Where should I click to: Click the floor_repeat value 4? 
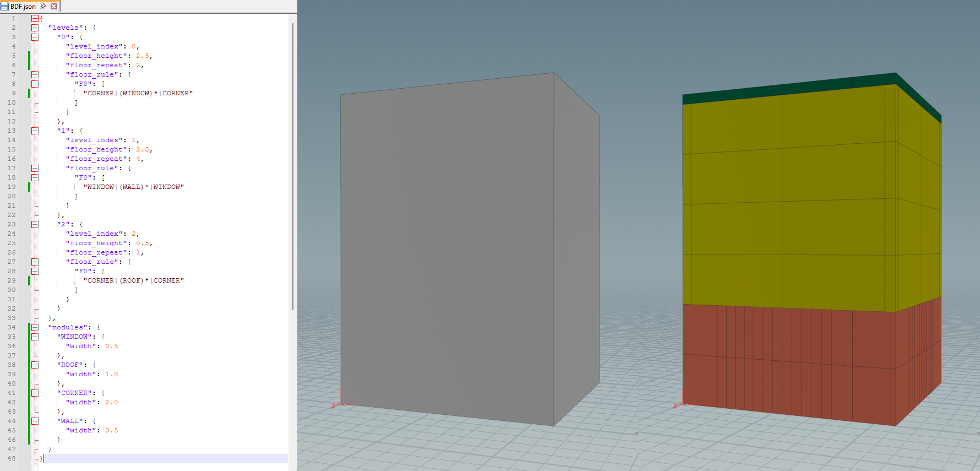138,159
